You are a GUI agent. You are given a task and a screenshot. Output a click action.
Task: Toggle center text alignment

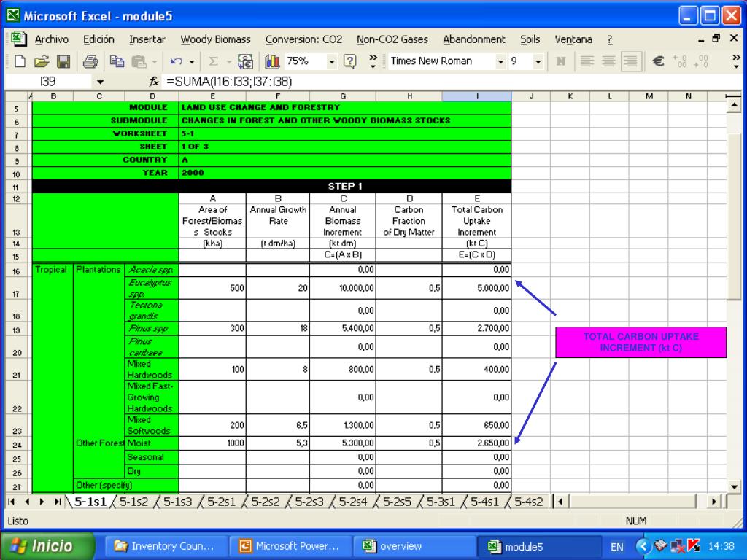click(x=608, y=61)
